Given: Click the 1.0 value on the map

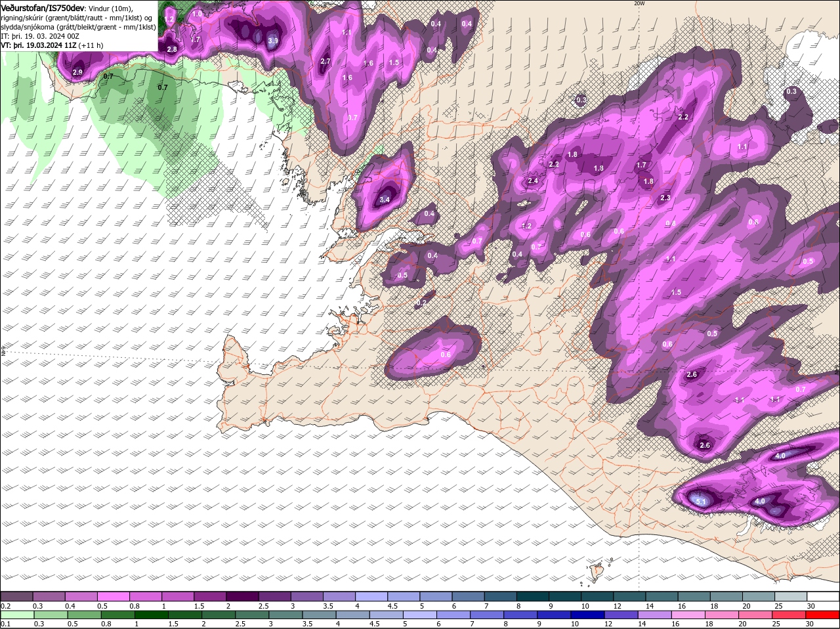Looking at the screenshot, I should coord(197,14).
